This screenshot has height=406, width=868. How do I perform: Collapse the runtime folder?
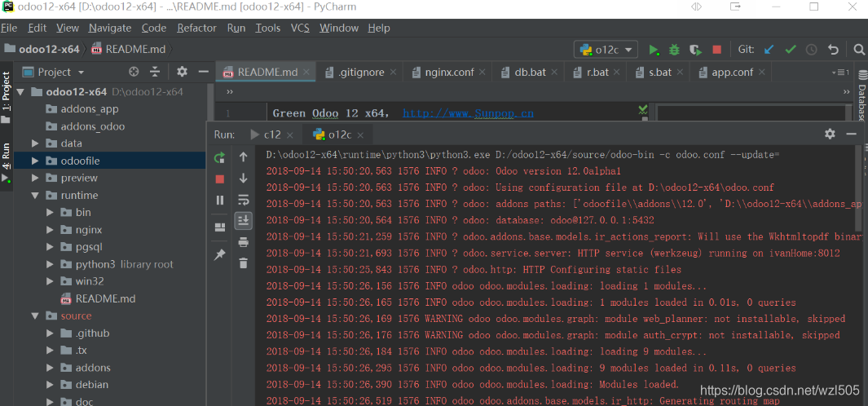point(35,196)
